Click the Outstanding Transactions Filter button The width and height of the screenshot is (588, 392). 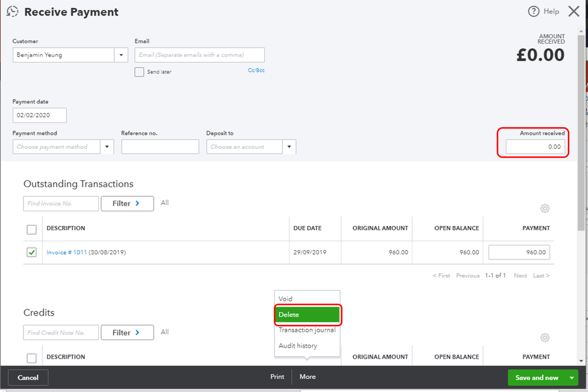[127, 204]
